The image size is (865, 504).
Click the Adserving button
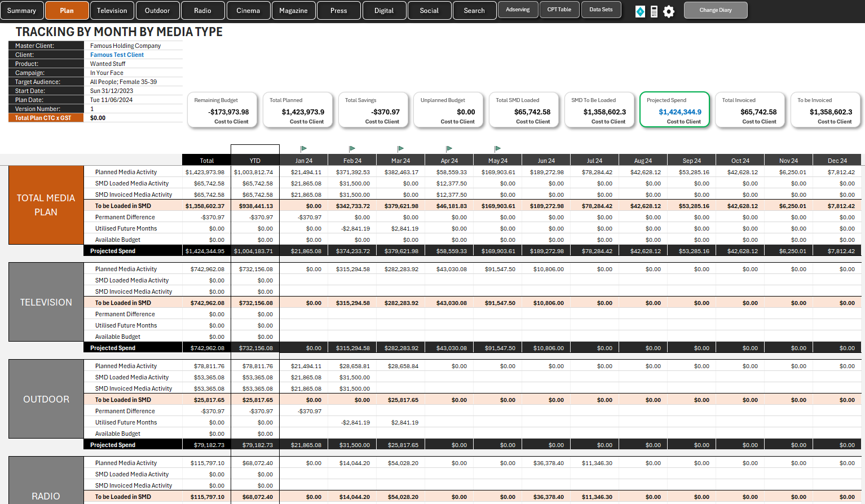[518, 10]
